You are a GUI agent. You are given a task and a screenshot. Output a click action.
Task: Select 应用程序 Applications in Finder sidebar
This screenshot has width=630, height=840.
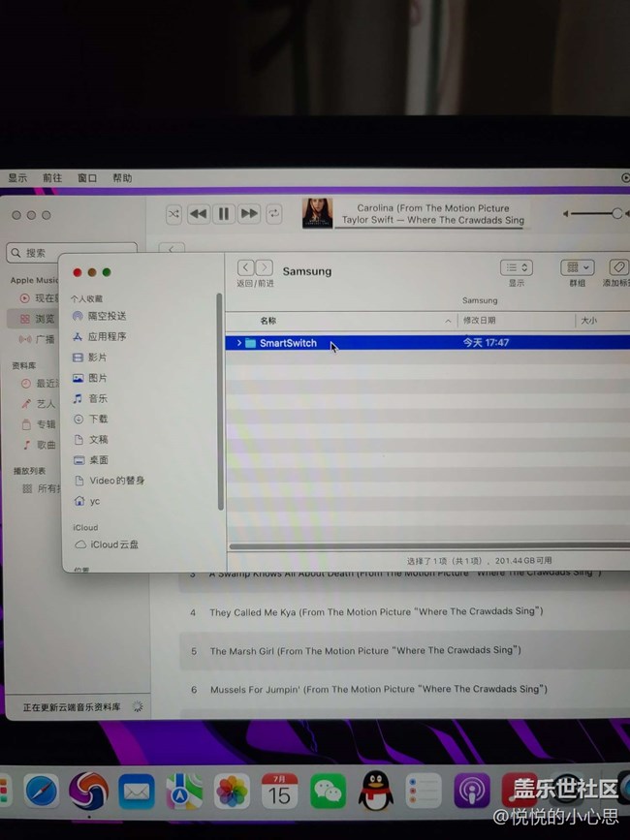pos(107,336)
